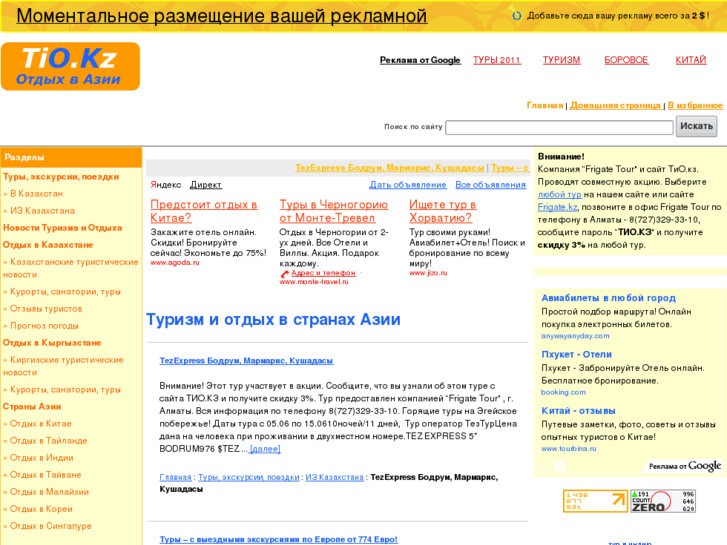The image size is (727, 545).
Task: Open Отдых в Индии link
Action: point(42,458)
